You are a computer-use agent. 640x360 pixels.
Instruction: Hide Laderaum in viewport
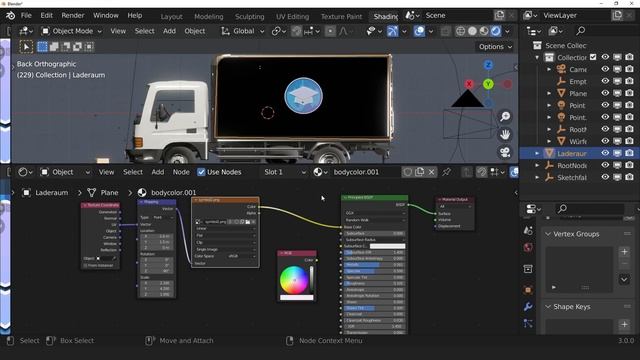(605, 153)
